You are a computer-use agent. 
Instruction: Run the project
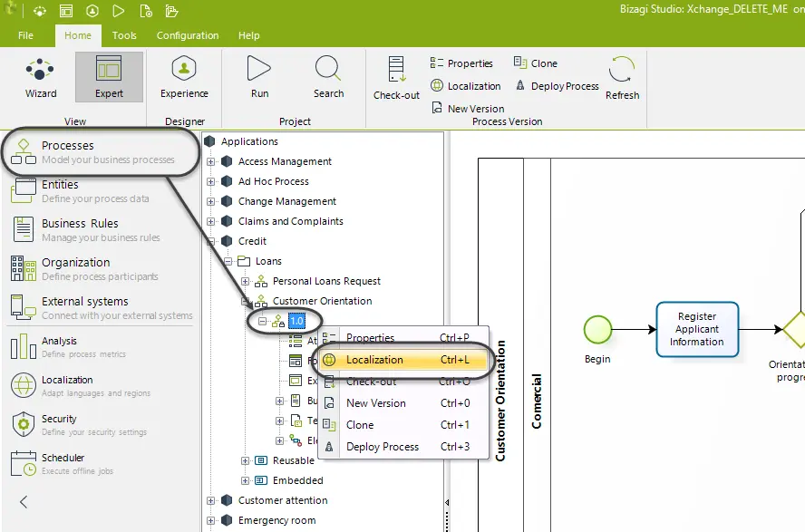click(x=259, y=77)
